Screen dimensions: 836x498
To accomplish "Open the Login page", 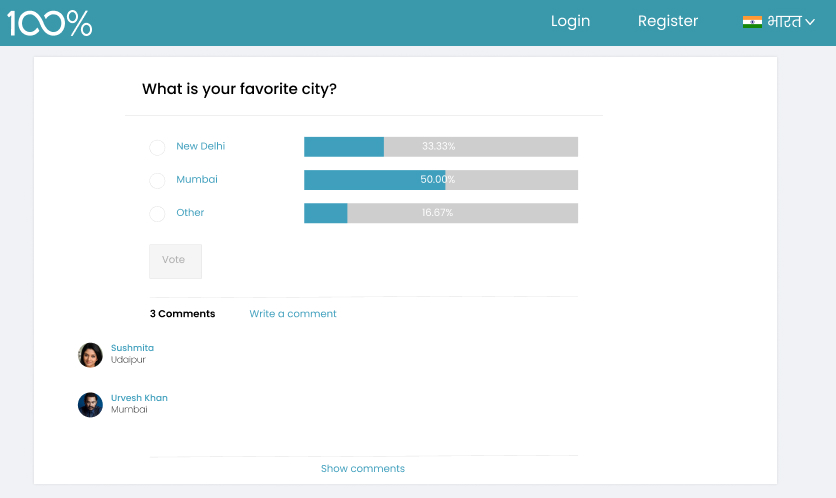I will 570,21.
